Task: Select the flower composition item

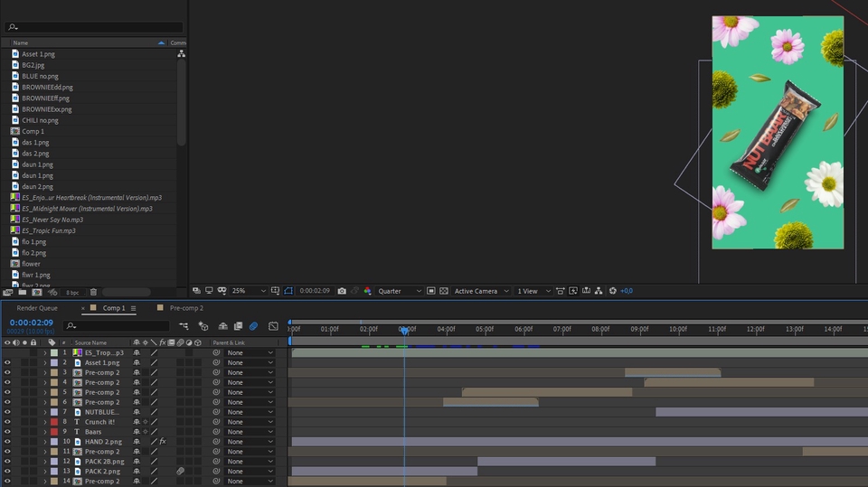Action: 31,264
